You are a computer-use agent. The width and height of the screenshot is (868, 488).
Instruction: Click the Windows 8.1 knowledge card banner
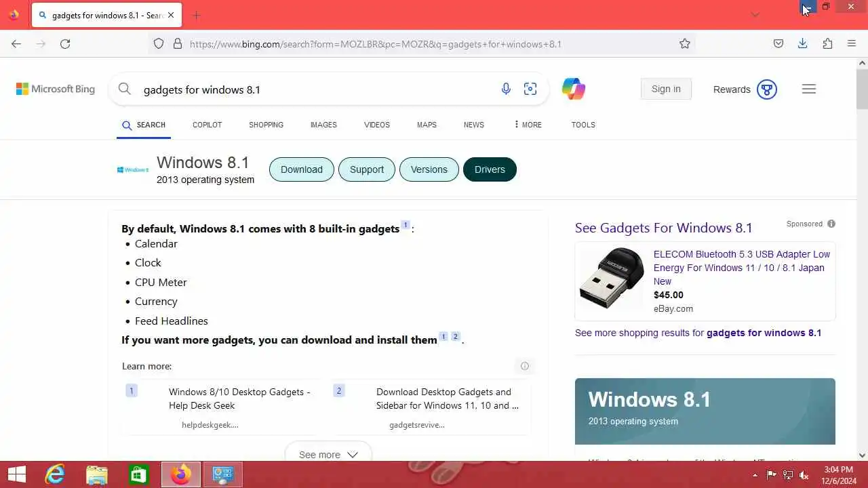(705, 411)
